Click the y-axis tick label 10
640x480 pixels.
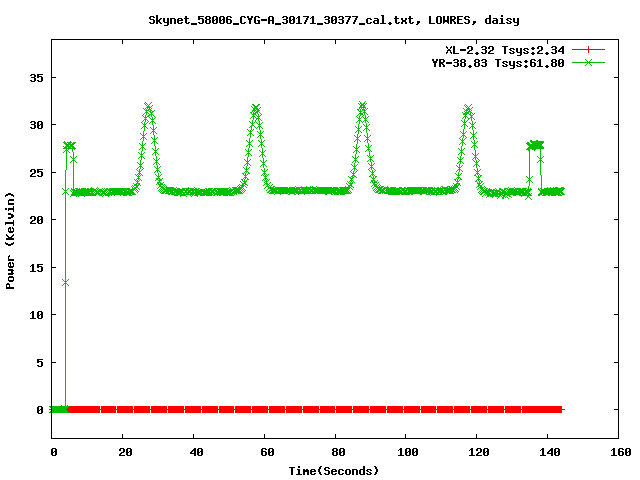(36, 315)
